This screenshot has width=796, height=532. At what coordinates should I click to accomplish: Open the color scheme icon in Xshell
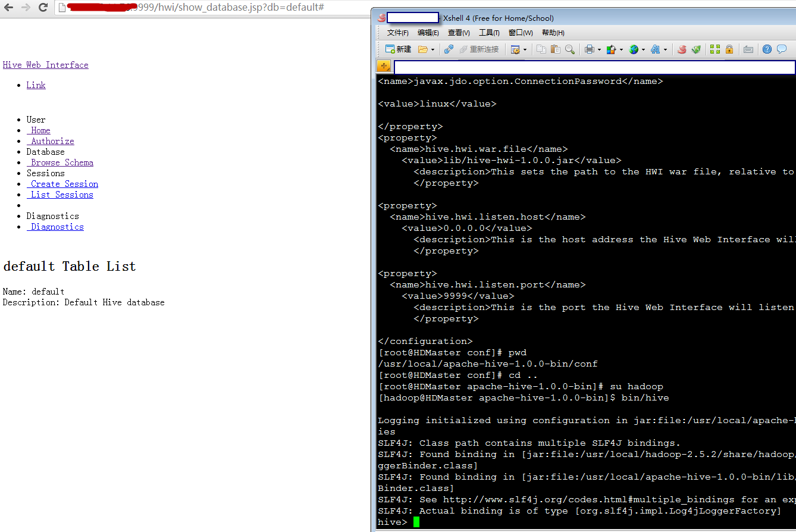(x=611, y=49)
